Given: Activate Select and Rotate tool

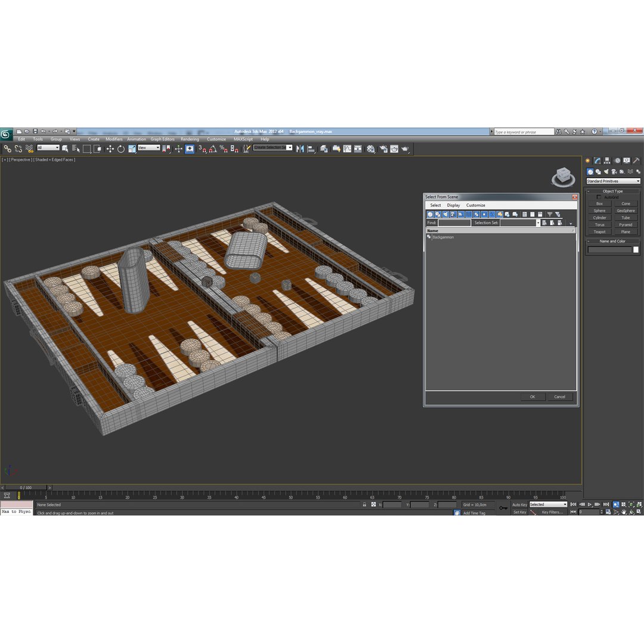Looking at the screenshot, I should tap(120, 149).
